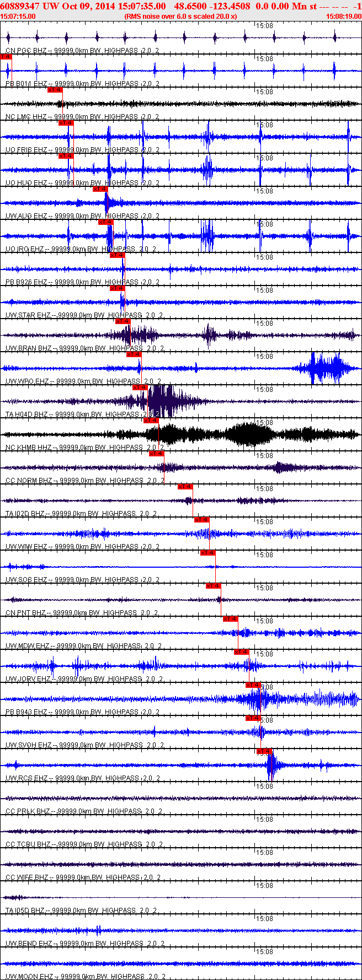Click the red pick marker on UW RCS trace
The height and width of the screenshot is (980, 362).
pyautogui.click(x=265, y=751)
